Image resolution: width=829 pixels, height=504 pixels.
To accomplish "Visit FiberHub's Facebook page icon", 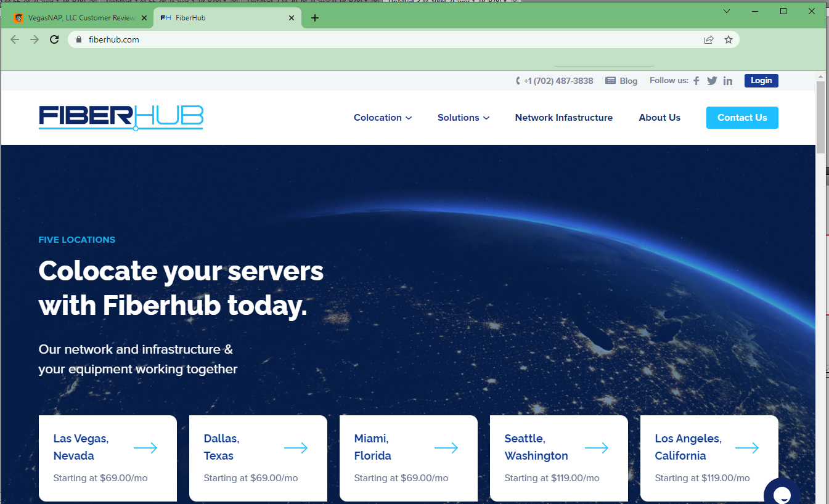I will pyautogui.click(x=696, y=81).
